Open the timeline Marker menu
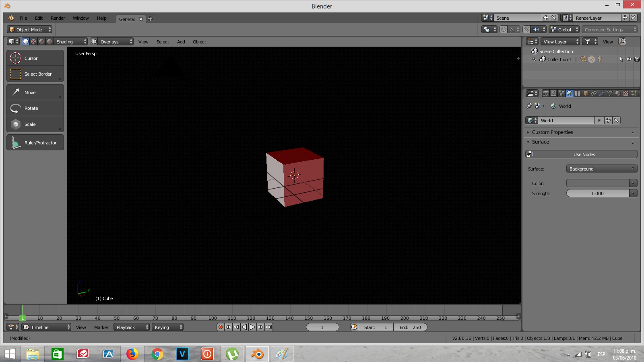This screenshot has height=362, width=644. (101, 327)
